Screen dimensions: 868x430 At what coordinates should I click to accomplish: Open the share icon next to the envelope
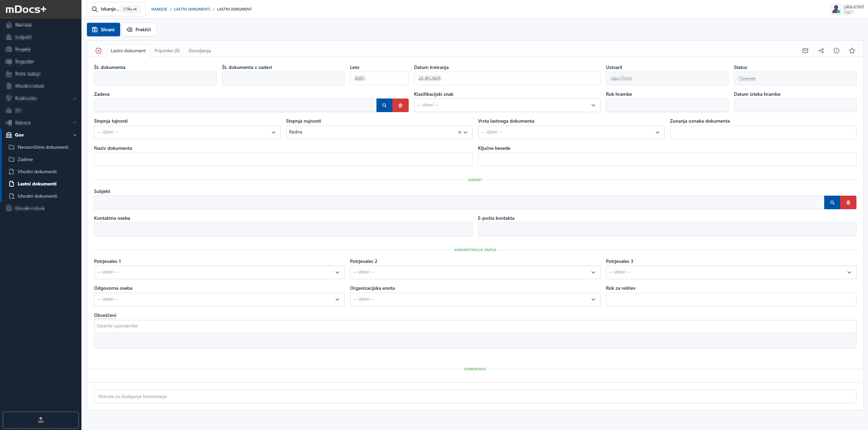point(821,50)
